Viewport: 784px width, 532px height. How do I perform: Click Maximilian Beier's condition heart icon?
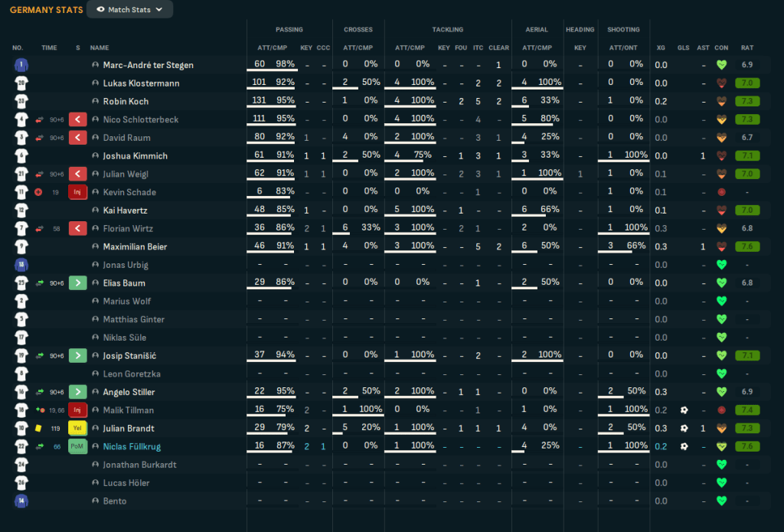(721, 246)
